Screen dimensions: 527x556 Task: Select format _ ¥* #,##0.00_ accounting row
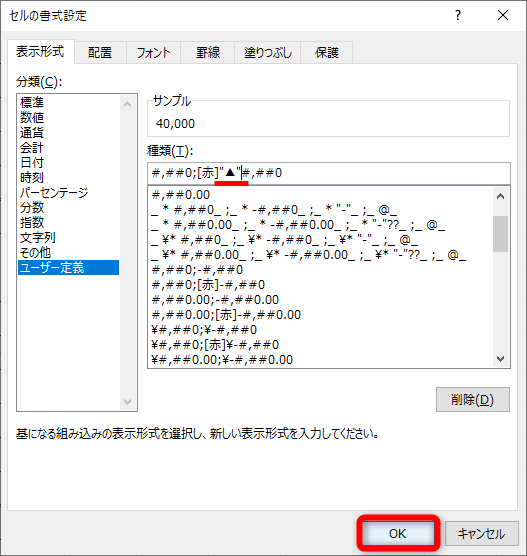point(320,255)
